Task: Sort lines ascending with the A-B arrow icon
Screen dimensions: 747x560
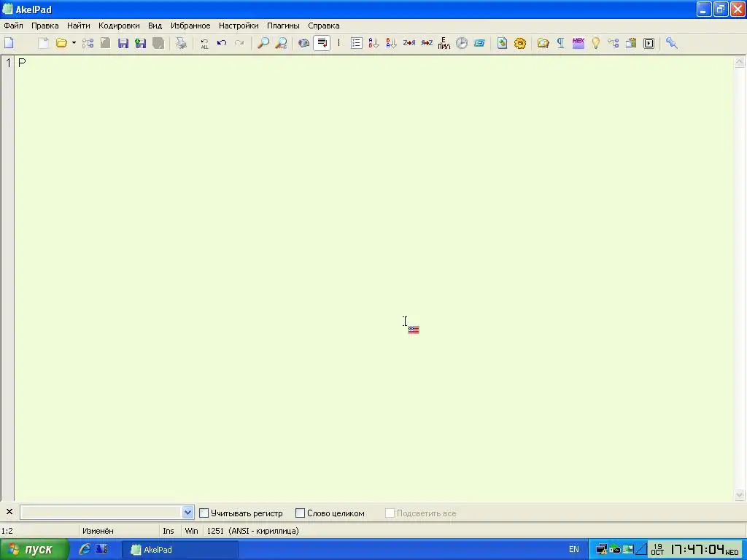Action: tap(374, 43)
